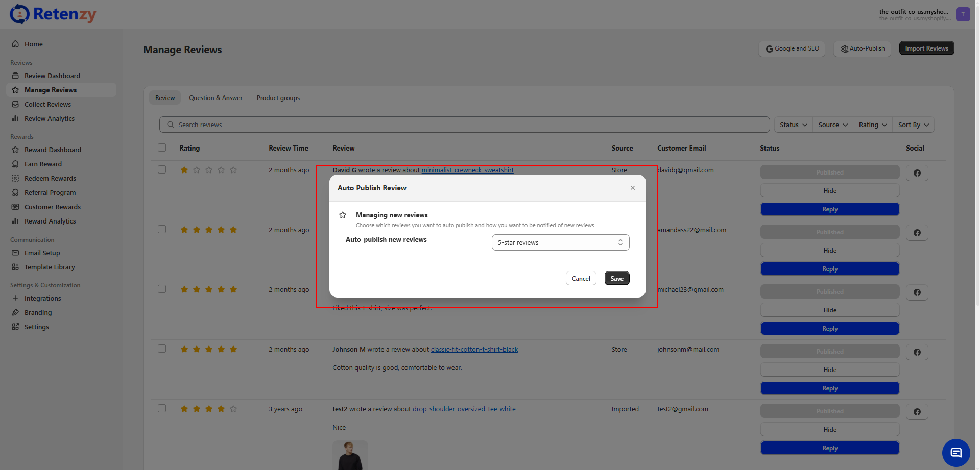Click the Review Time column header
Screen dimensions: 980x470
(x=289, y=148)
